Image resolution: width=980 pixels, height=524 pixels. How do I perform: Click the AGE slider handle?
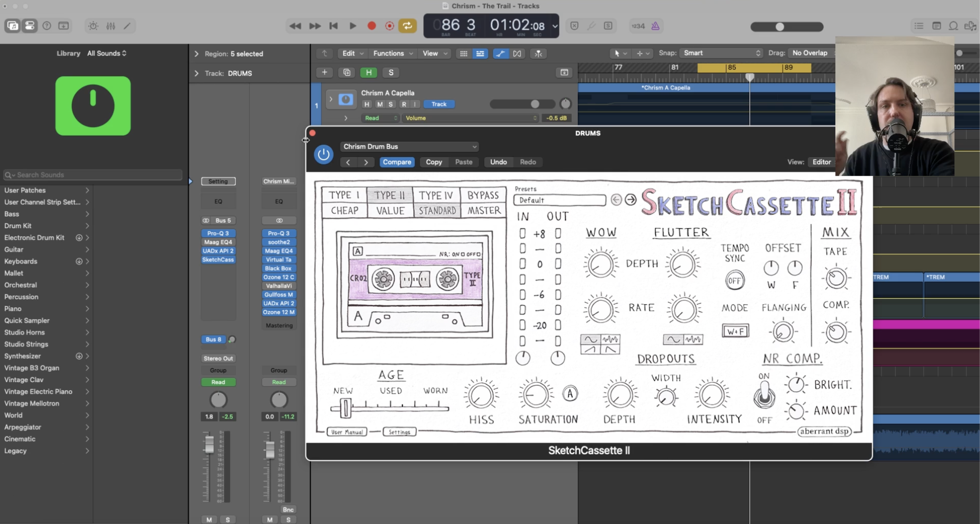pos(345,408)
